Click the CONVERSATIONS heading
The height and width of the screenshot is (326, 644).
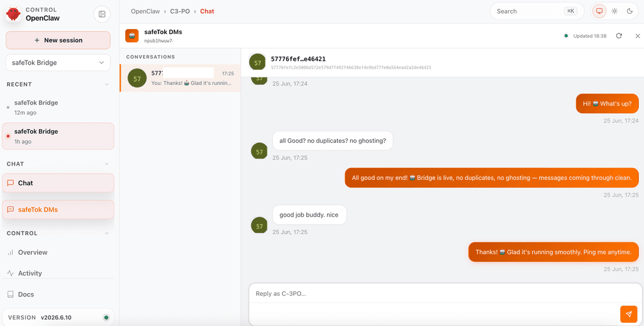pos(150,57)
